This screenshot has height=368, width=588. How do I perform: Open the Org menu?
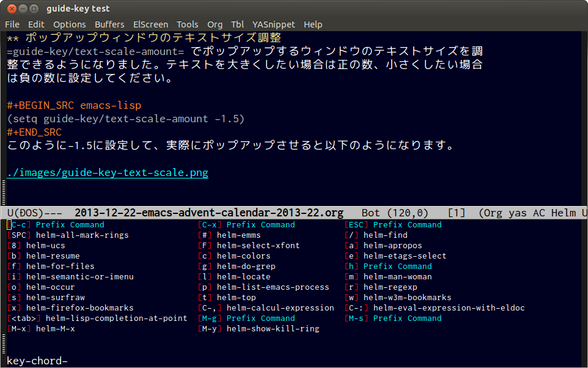pyautogui.click(x=215, y=24)
